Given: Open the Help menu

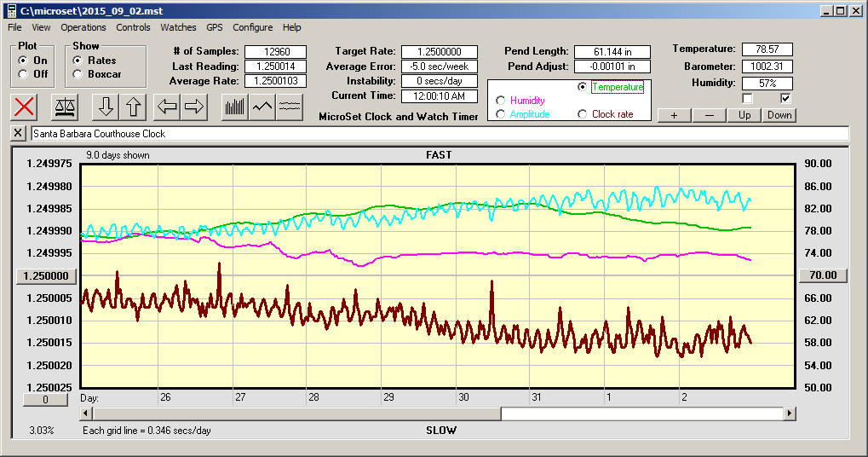Looking at the screenshot, I should (291, 27).
